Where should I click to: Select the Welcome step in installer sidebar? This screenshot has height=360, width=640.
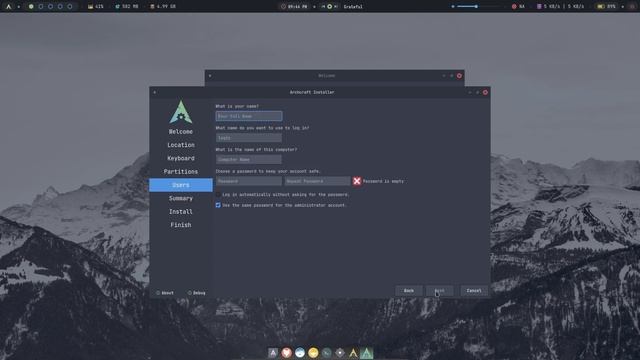(181, 132)
